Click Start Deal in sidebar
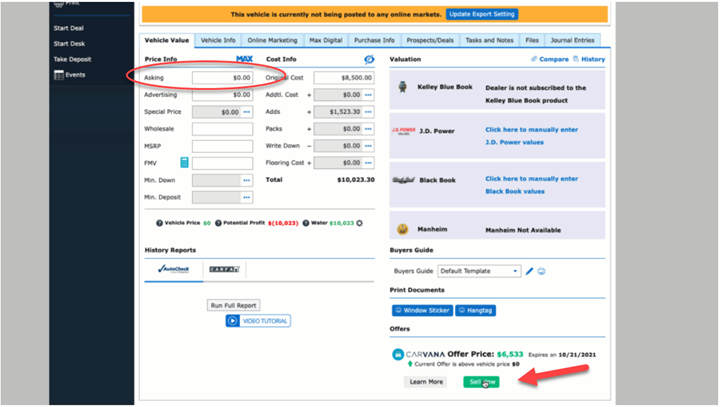The width and height of the screenshot is (720, 407). 68,28
